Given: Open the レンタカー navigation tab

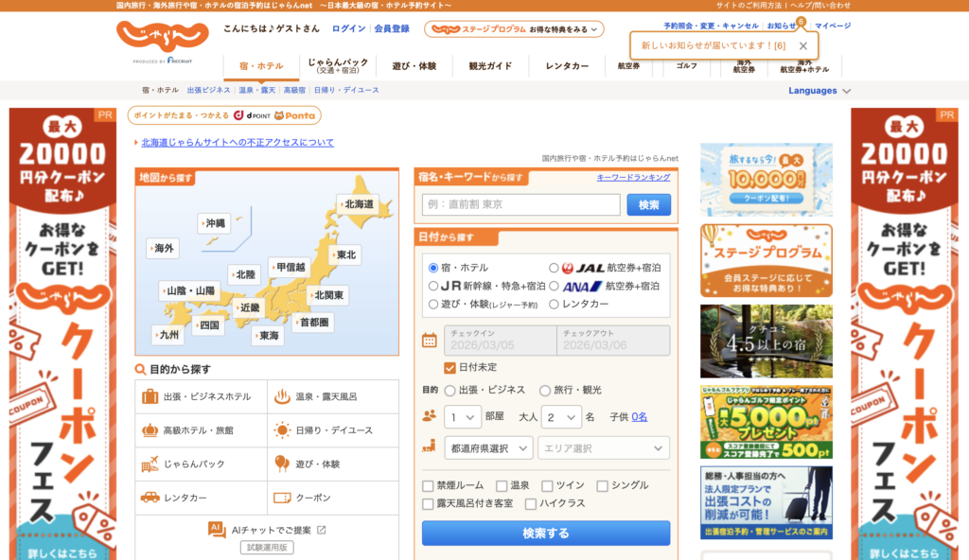Looking at the screenshot, I should click(567, 66).
